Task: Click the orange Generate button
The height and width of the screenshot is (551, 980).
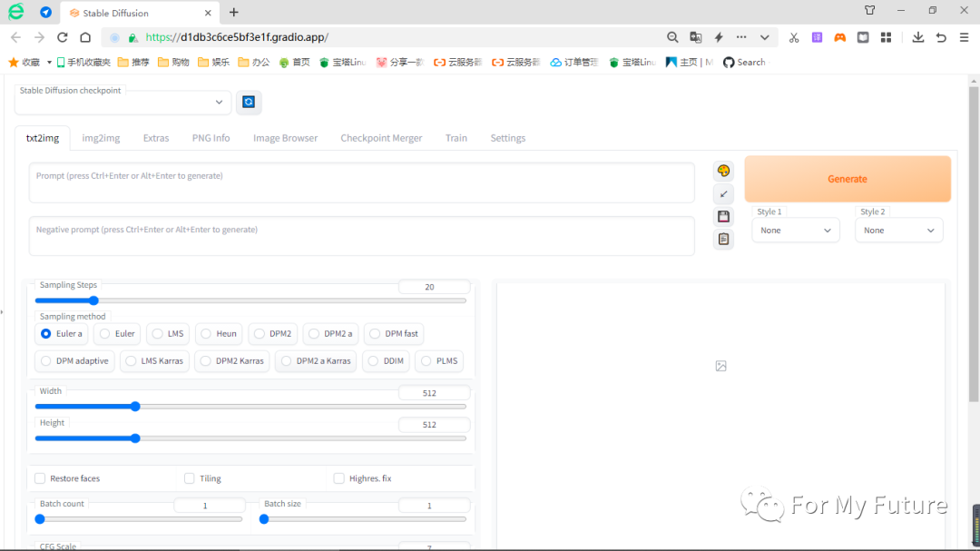Action: (x=848, y=179)
